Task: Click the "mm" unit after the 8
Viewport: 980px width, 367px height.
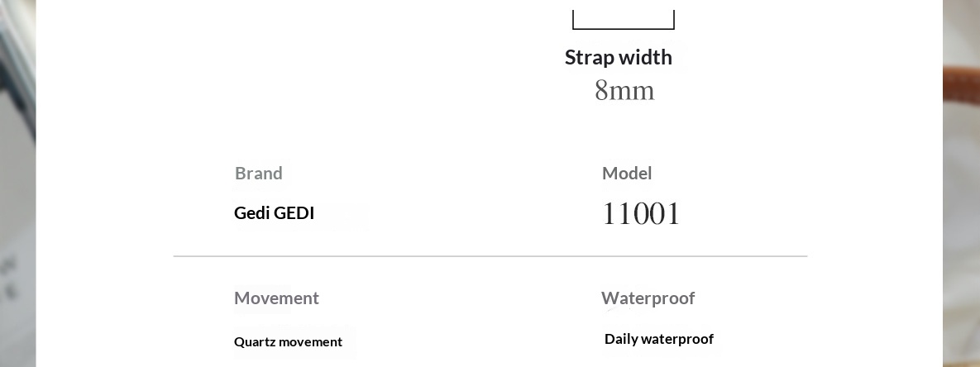Action: coord(633,90)
